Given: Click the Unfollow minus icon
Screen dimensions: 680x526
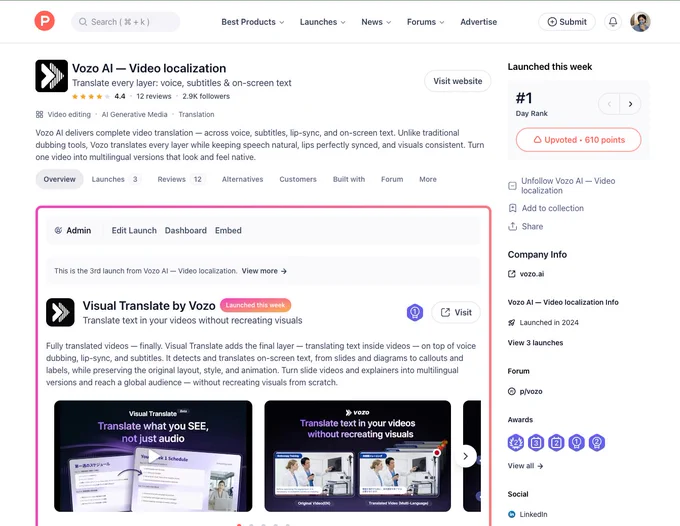Looking at the screenshot, I should coord(512,186).
